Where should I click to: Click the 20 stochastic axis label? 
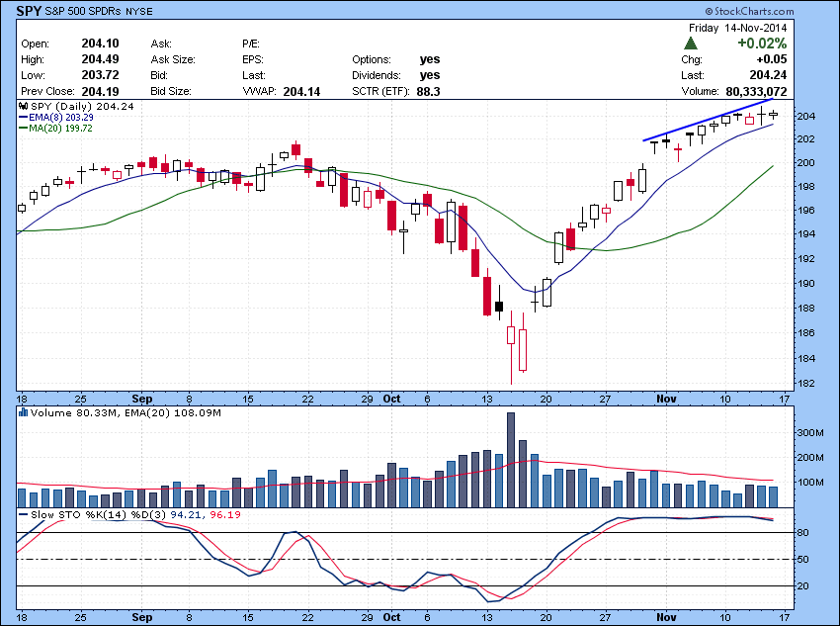803,585
